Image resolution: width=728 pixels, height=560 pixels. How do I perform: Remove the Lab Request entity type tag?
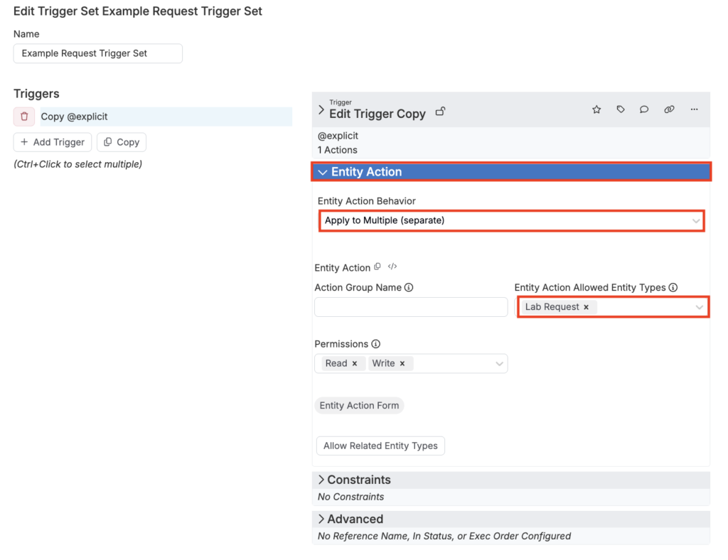point(587,307)
